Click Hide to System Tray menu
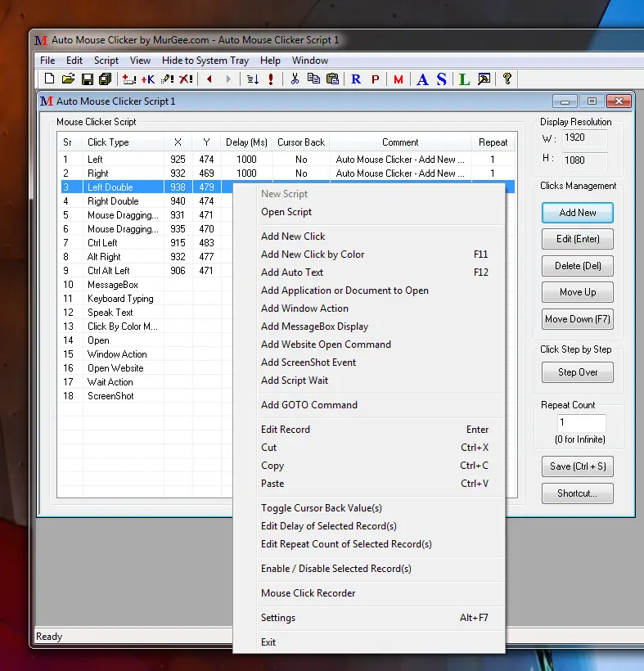 [x=205, y=61]
